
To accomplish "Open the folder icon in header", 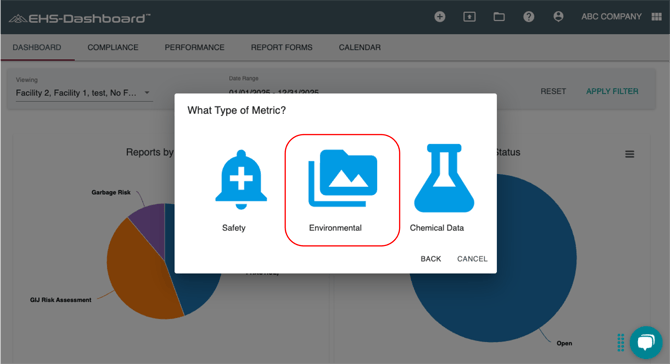I will pos(499,17).
